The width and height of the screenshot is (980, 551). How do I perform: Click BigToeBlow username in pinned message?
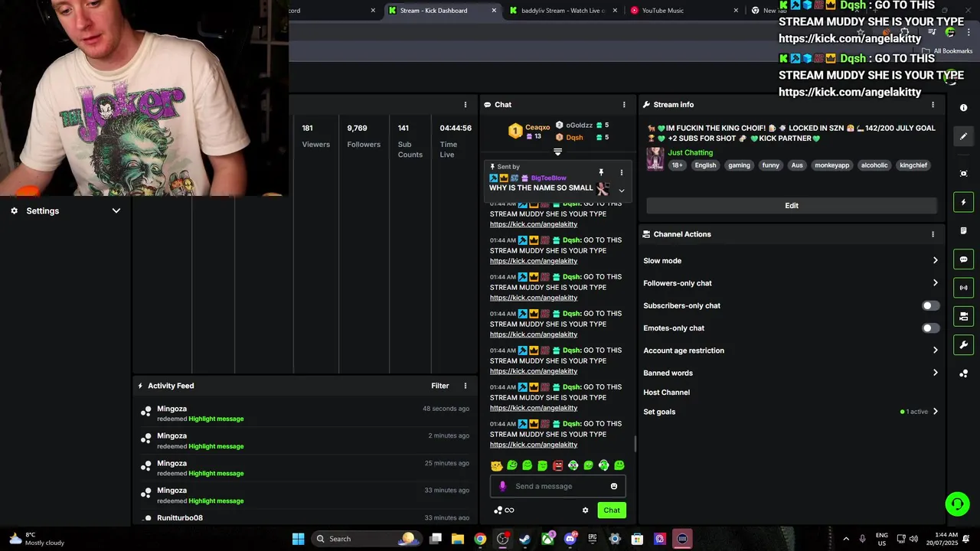tap(549, 178)
